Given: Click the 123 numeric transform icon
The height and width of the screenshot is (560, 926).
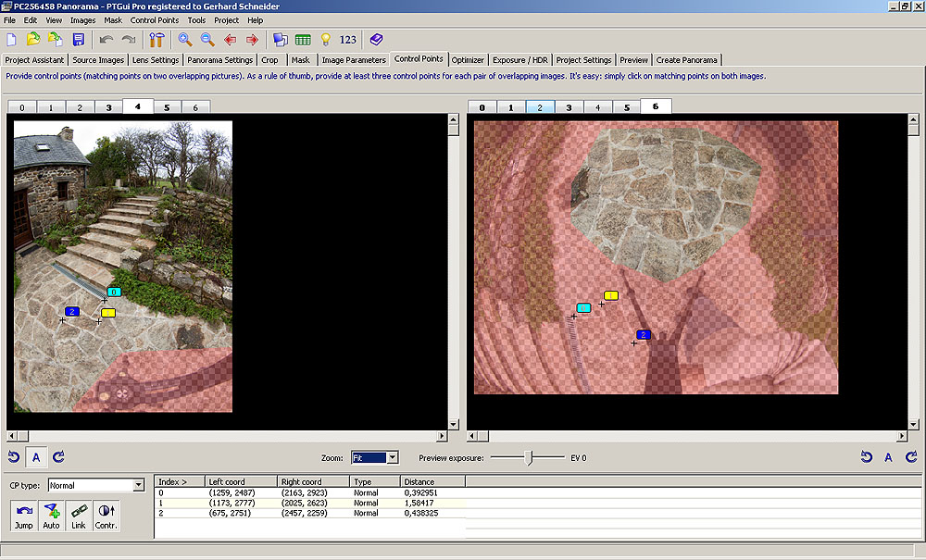Looking at the screenshot, I should coord(348,40).
